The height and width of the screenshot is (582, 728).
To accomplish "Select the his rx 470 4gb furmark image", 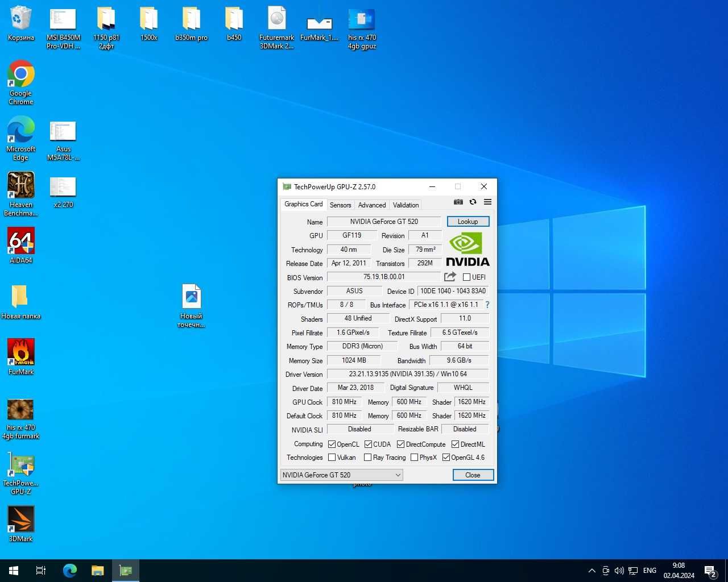I will 21,419.
